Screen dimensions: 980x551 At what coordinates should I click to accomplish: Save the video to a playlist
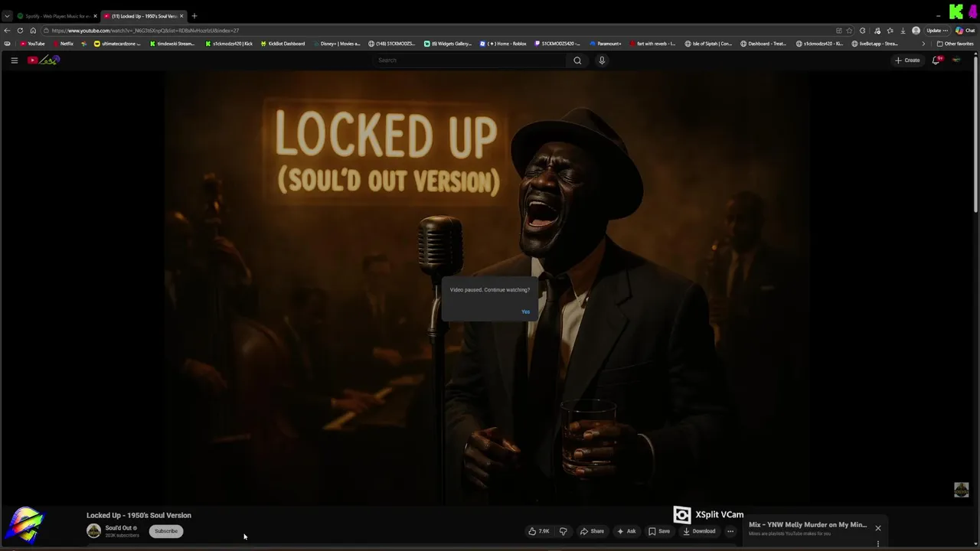tap(659, 531)
